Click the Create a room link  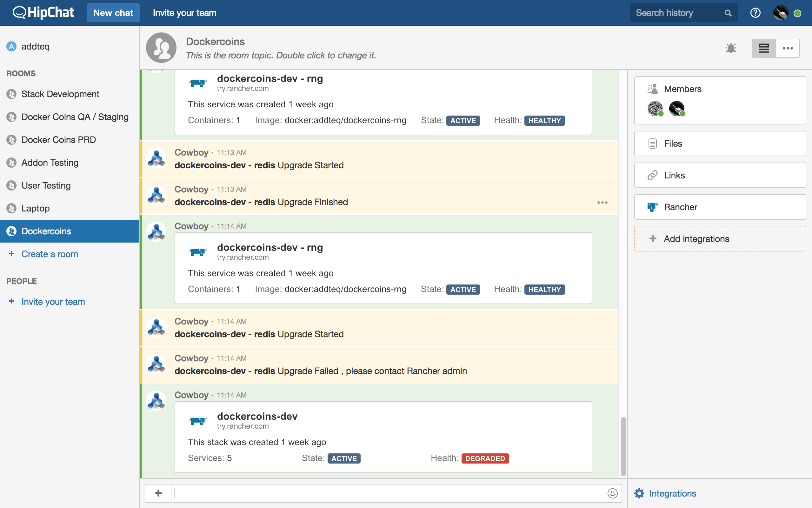(x=50, y=254)
